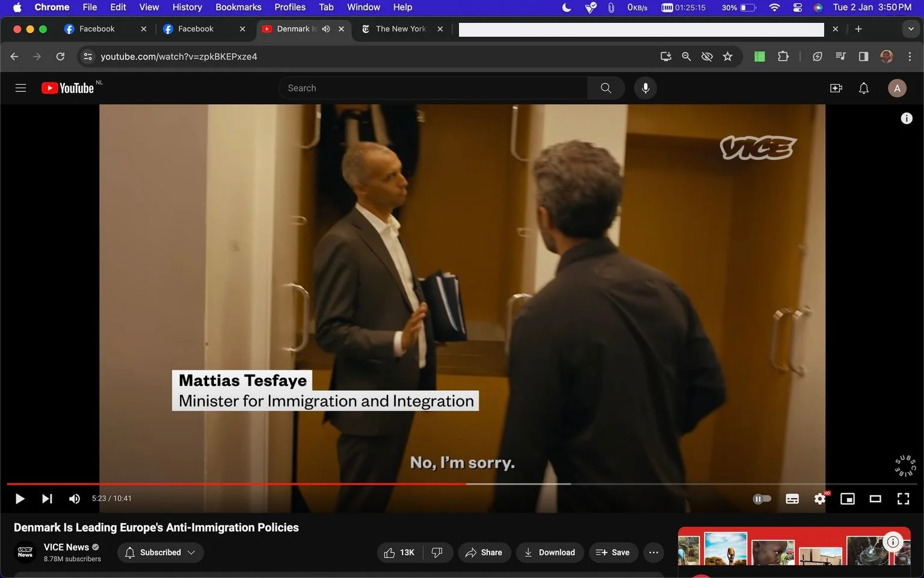Mute the video volume speaker icon
Screen dimensions: 924x578
[x=75, y=499]
